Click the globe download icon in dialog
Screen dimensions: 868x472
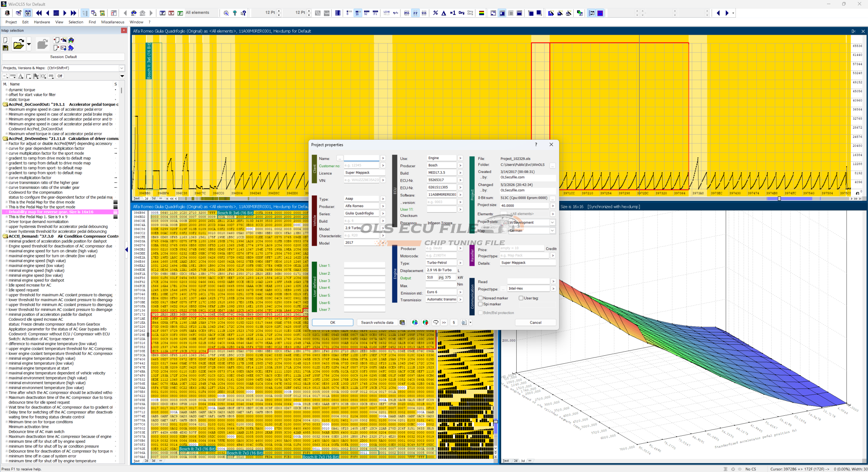(415, 322)
